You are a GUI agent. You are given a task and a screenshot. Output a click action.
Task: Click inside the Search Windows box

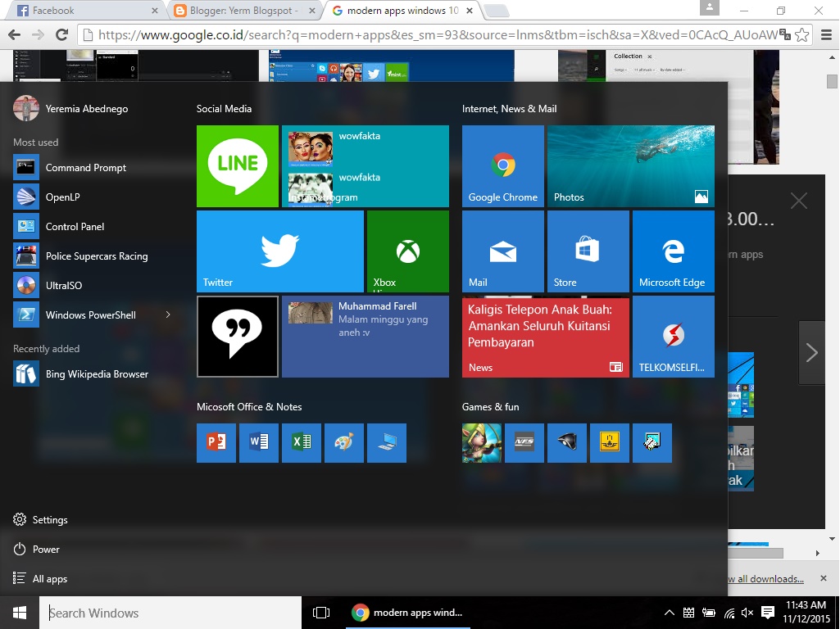164,612
